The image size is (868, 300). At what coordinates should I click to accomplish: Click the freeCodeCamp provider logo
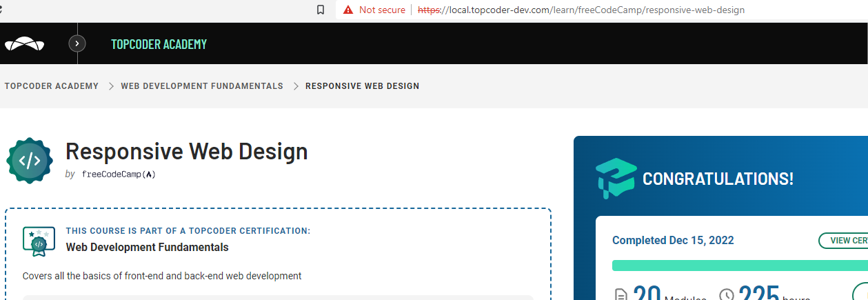pyautogui.click(x=119, y=174)
